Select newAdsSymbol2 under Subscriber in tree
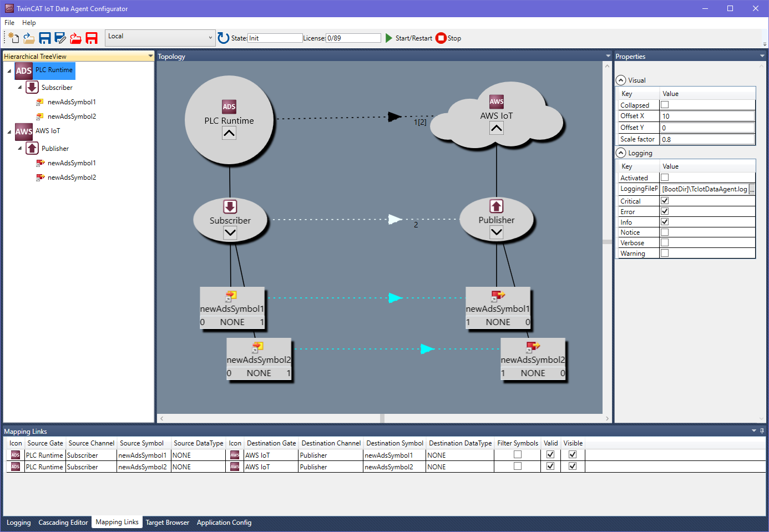 click(x=72, y=116)
